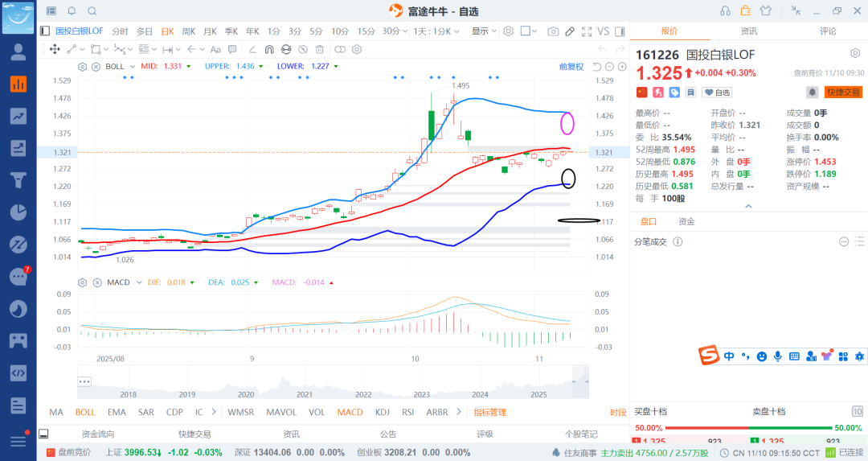Hide drawings with crossed-eye icon

pos(303,49)
